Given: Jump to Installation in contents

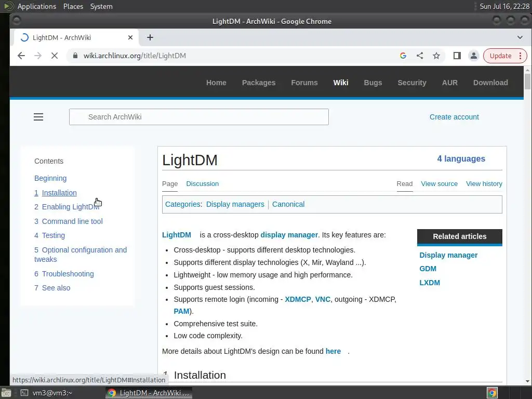Looking at the screenshot, I should coord(55,193).
